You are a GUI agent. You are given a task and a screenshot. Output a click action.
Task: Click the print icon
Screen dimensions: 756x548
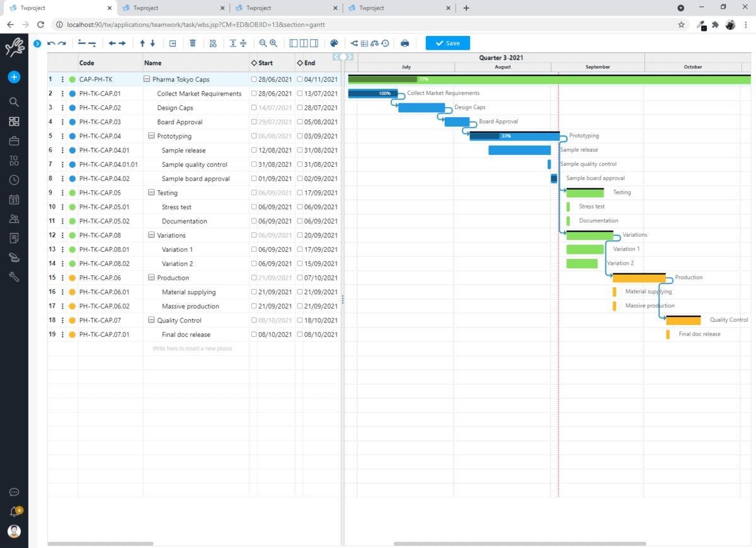point(404,43)
